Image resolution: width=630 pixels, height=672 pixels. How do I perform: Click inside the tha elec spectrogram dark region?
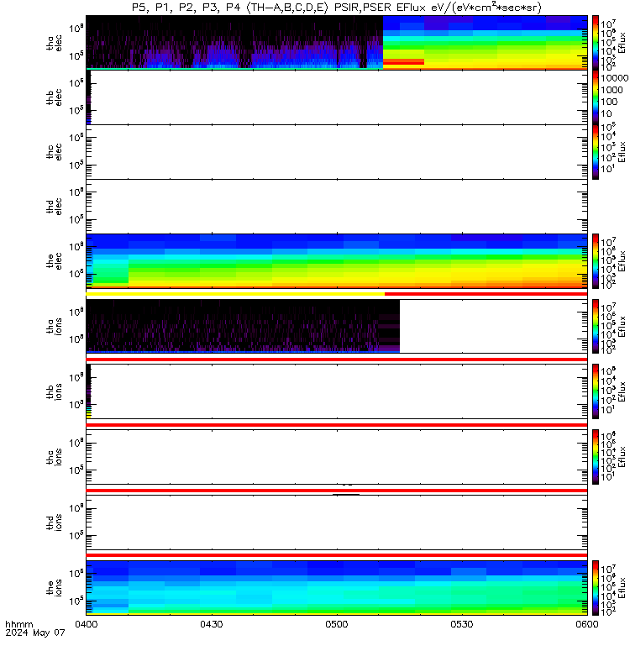234,41
